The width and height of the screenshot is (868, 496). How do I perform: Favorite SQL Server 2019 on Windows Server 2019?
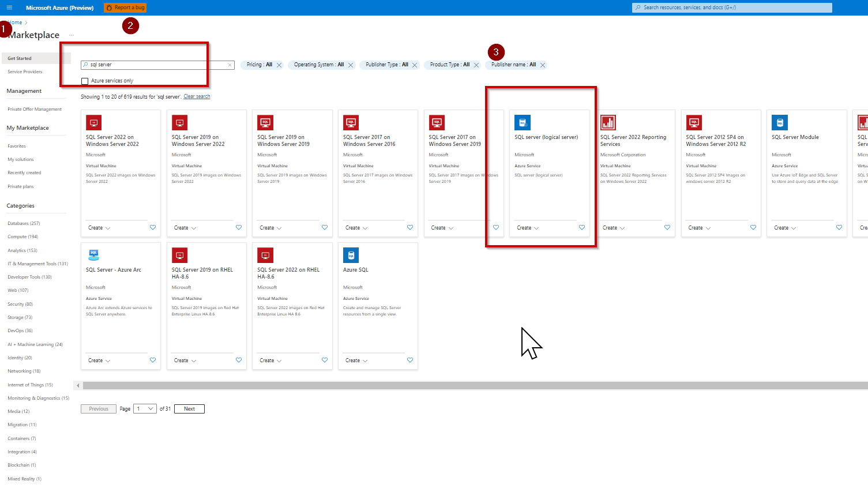[325, 227]
